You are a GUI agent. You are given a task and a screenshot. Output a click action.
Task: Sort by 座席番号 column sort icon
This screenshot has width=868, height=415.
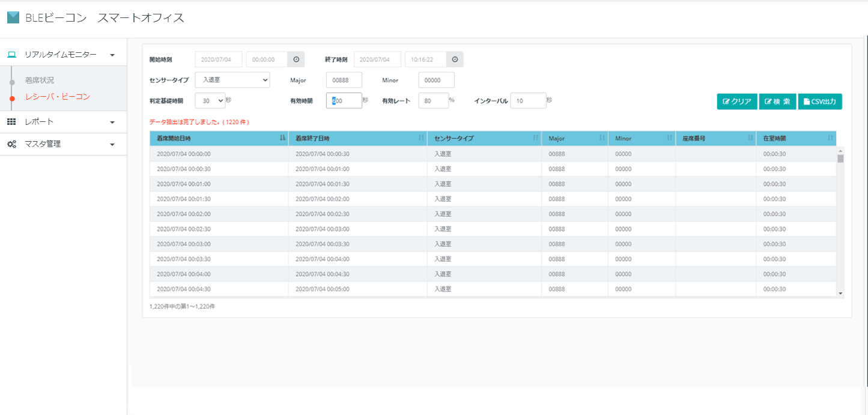click(x=750, y=138)
